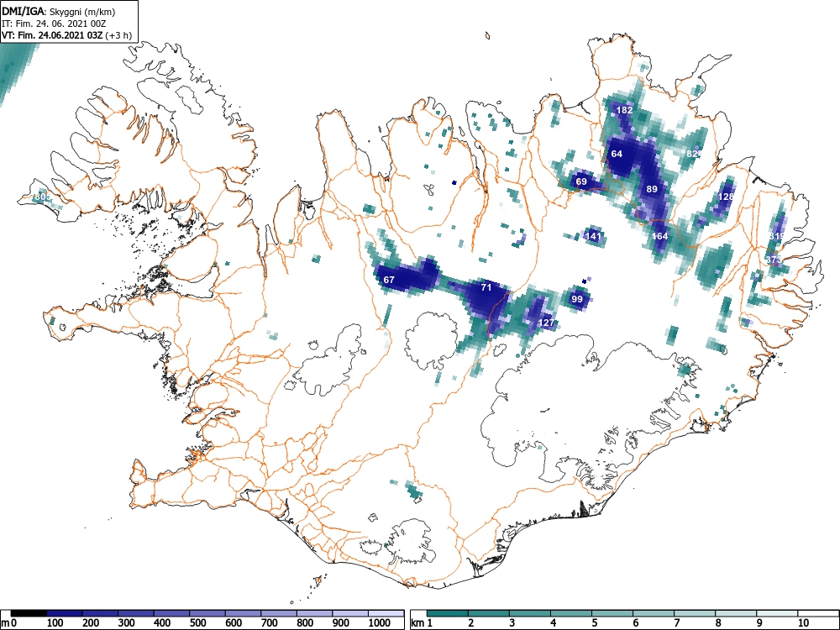Pick the palest 1000 m legend swatch
The height and width of the screenshot is (630, 840).
click(386, 613)
